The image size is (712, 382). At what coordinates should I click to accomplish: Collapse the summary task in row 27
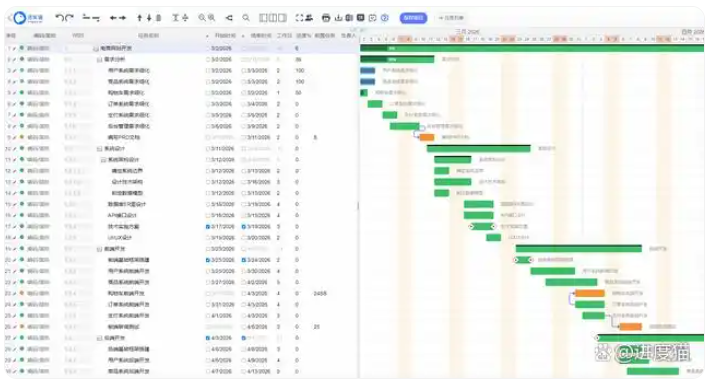99,338
